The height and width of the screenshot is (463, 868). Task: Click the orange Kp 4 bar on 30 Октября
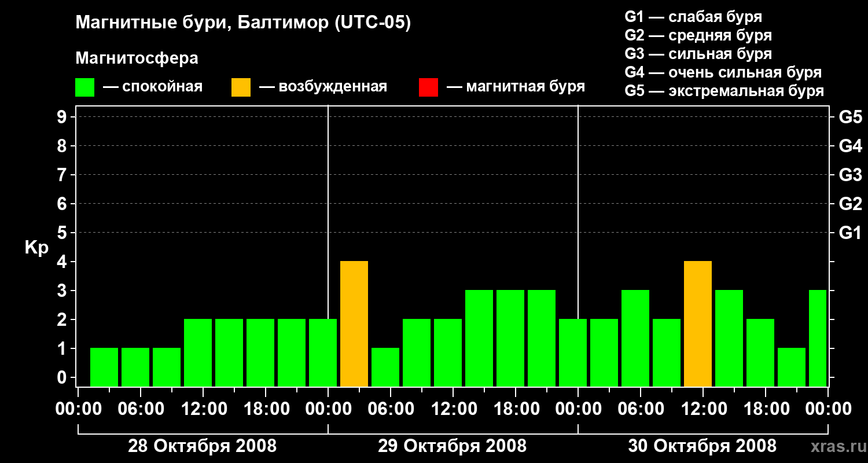pyautogui.click(x=698, y=324)
